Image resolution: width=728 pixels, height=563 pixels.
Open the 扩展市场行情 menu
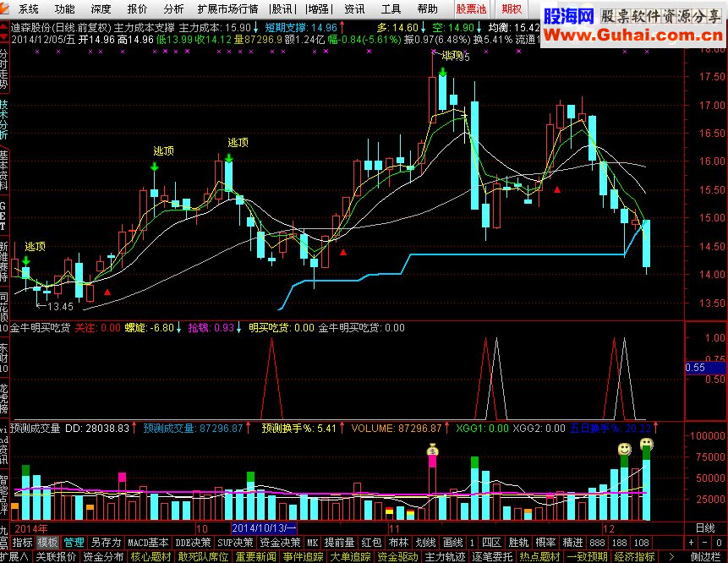pyautogui.click(x=227, y=8)
